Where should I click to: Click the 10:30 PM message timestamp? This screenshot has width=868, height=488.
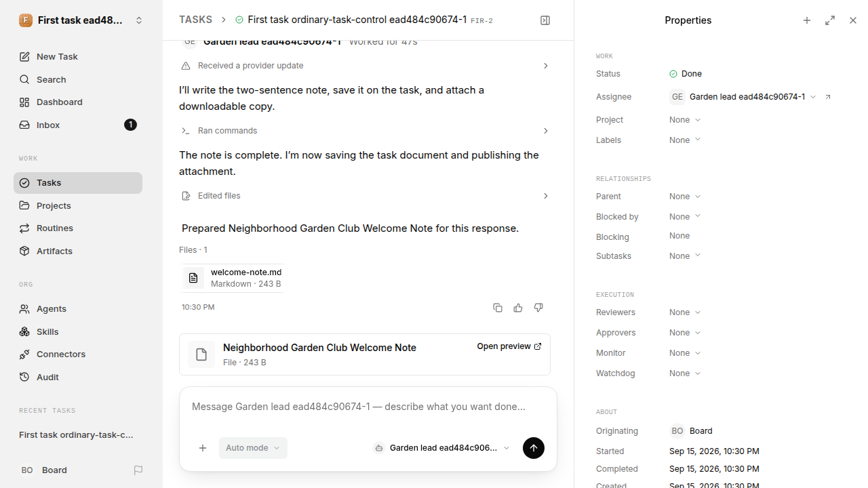pos(198,308)
